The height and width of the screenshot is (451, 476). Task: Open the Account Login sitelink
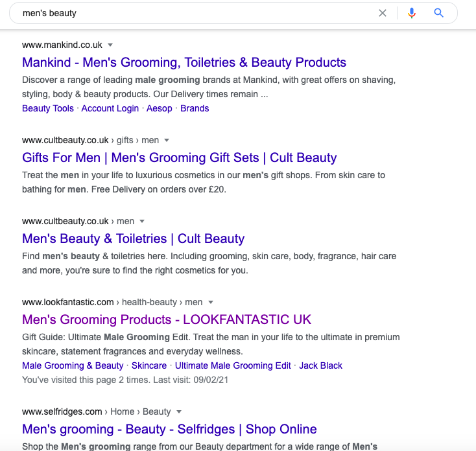pyautogui.click(x=110, y=108)
